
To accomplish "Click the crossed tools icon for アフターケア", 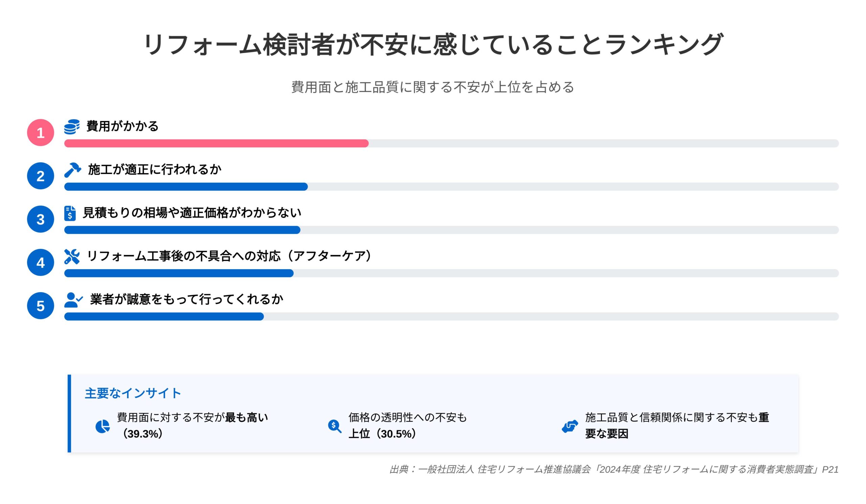I will pos(72,257).
